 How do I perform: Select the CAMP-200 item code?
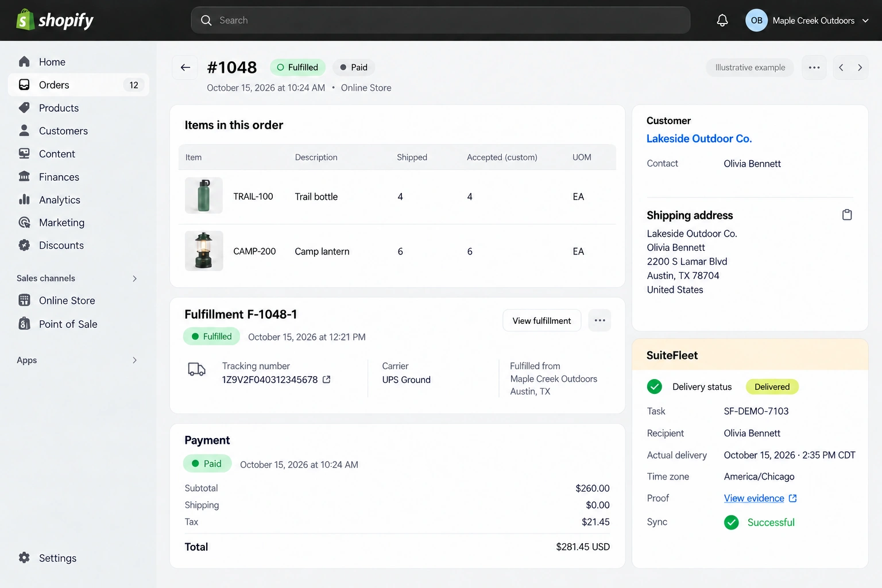click(x=254, y=252)
